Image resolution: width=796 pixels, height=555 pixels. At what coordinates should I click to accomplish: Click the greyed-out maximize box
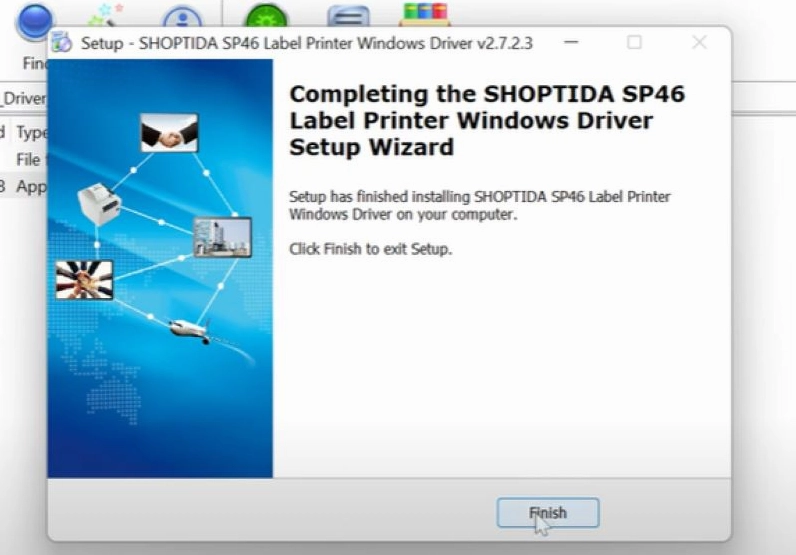click(634, 42)
